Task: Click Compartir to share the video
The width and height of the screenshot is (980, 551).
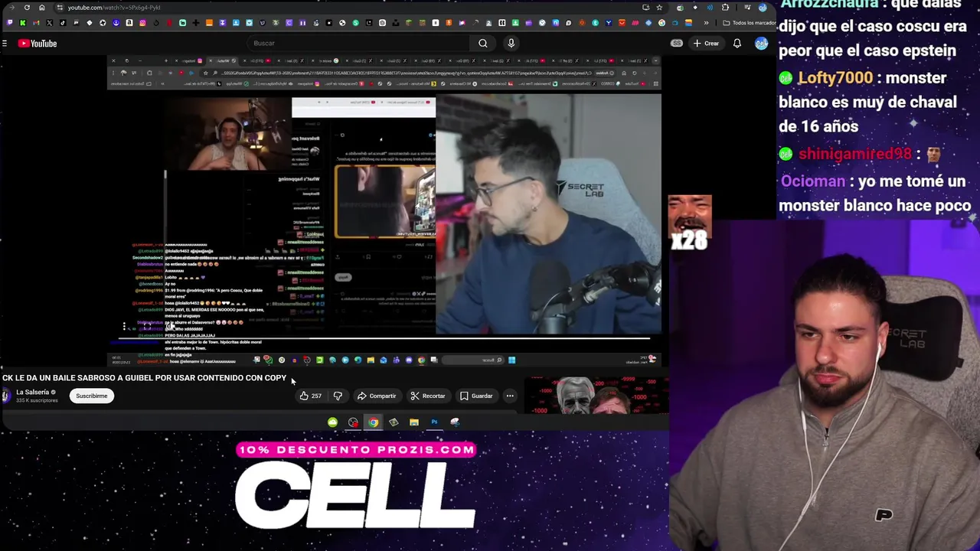Action: (377, 396)
